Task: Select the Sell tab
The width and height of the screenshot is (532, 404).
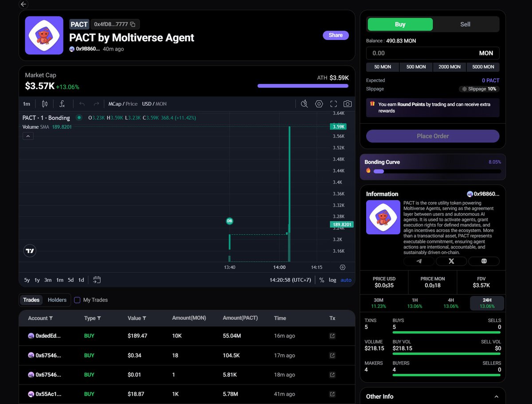Action: pos(465,24)
